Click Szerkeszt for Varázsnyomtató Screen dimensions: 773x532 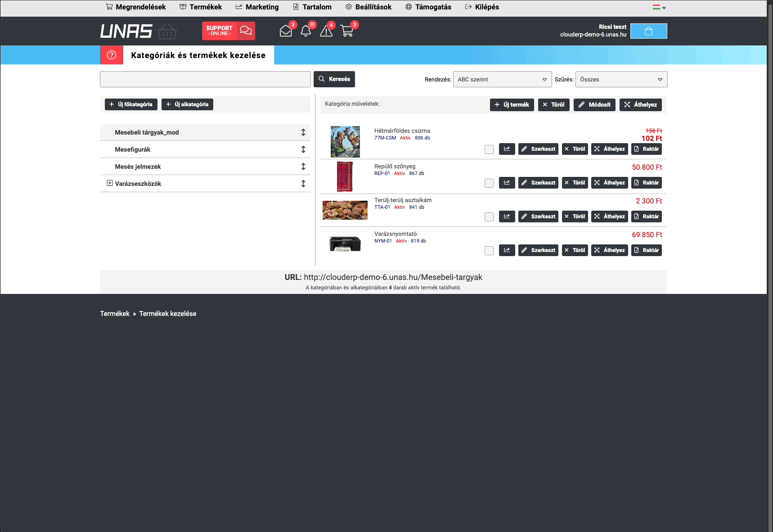[538, 250]
